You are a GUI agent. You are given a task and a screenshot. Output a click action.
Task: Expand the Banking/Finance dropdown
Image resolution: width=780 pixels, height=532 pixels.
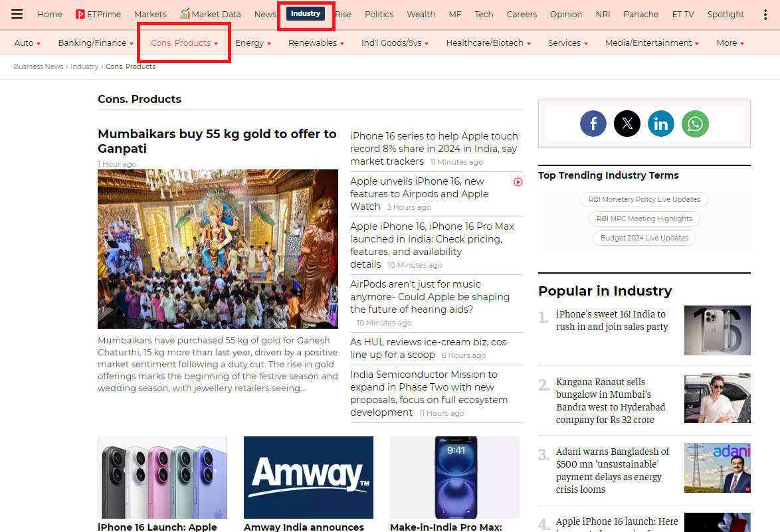pos(96,43)
